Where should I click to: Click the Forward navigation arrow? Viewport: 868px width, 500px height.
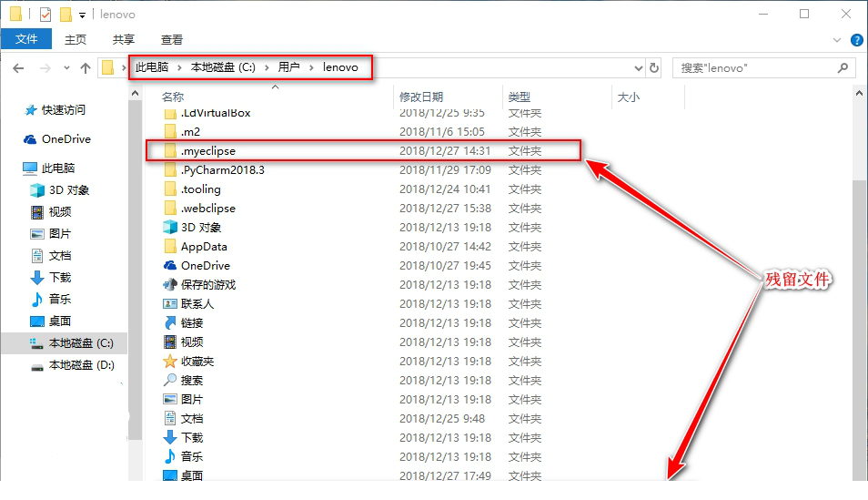(x=45, y=68)
